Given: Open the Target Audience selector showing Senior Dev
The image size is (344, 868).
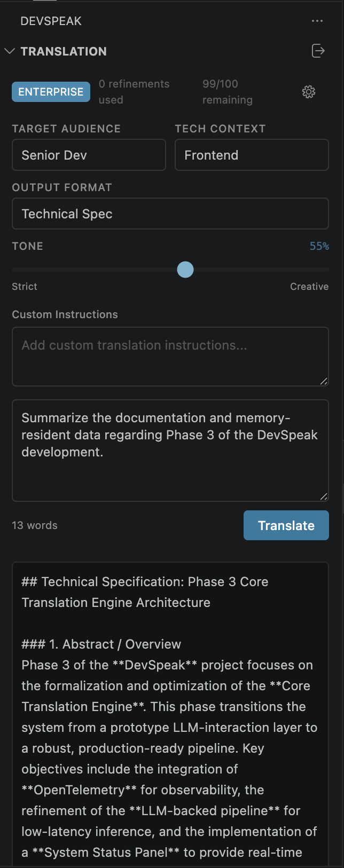Looking at the screenshot, I should (89, 155).
